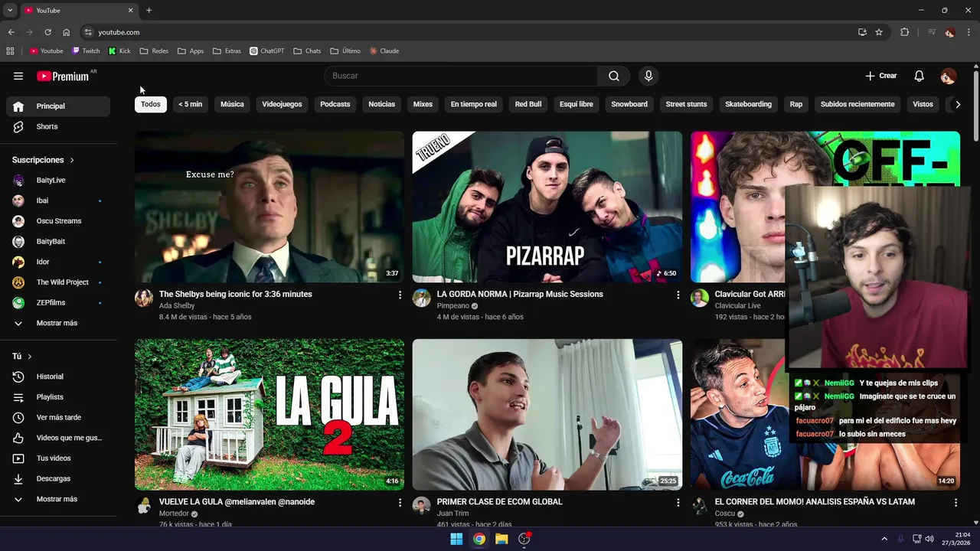Open options menu for Shelbys video

pos(400,295)
